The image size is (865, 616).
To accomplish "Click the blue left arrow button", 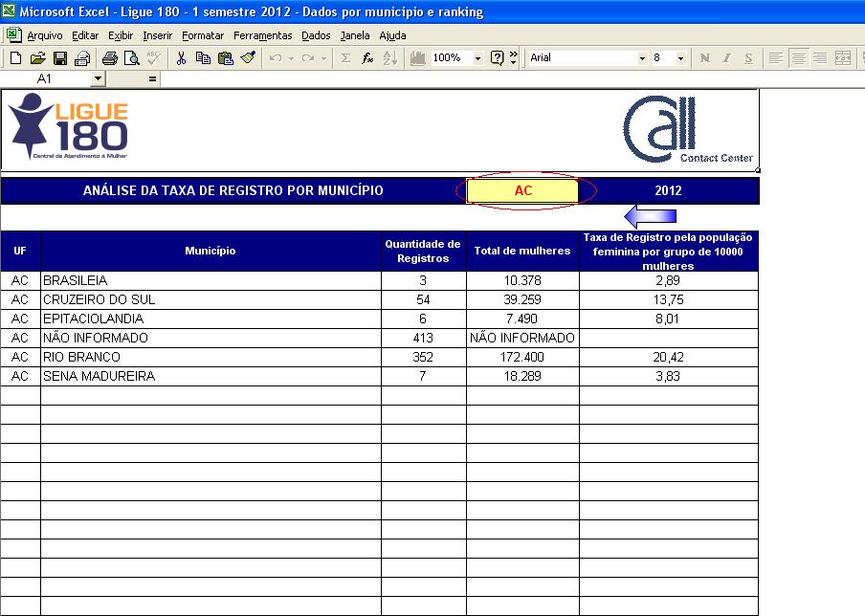I will click(x=650, y=216).
